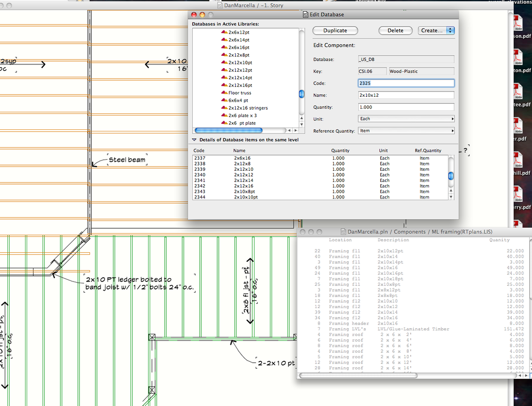Screen dimensions: 532x406
Task: Click into the Name field containing 2x10x12
Action: coord(406,95)
